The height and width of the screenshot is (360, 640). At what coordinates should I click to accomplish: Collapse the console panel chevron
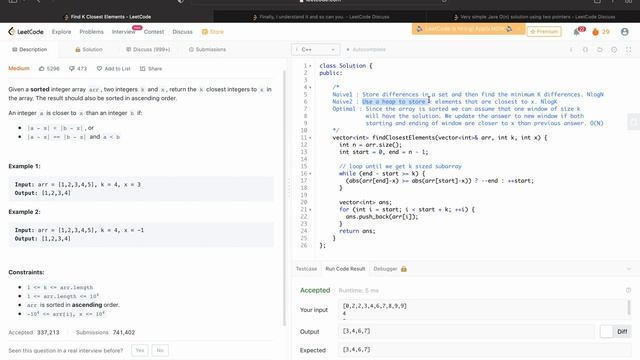click(629, 269)
